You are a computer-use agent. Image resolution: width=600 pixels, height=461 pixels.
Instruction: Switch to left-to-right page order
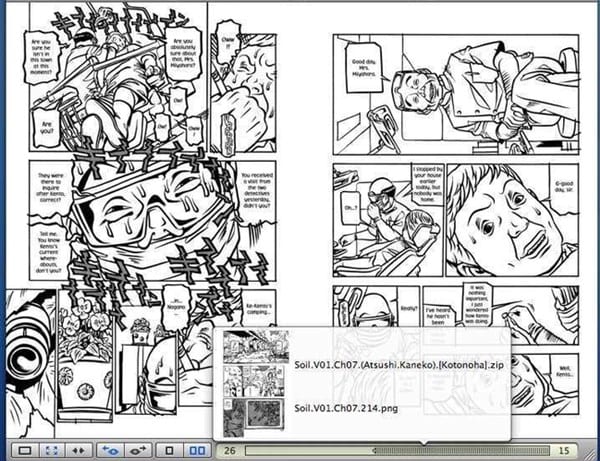click(x=139, y=450)
